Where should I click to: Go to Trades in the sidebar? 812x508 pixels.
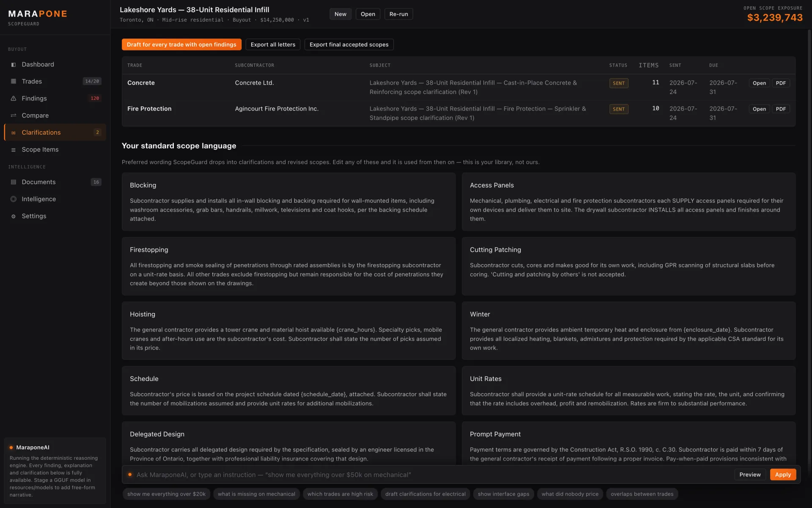click(x=55, y=81)
